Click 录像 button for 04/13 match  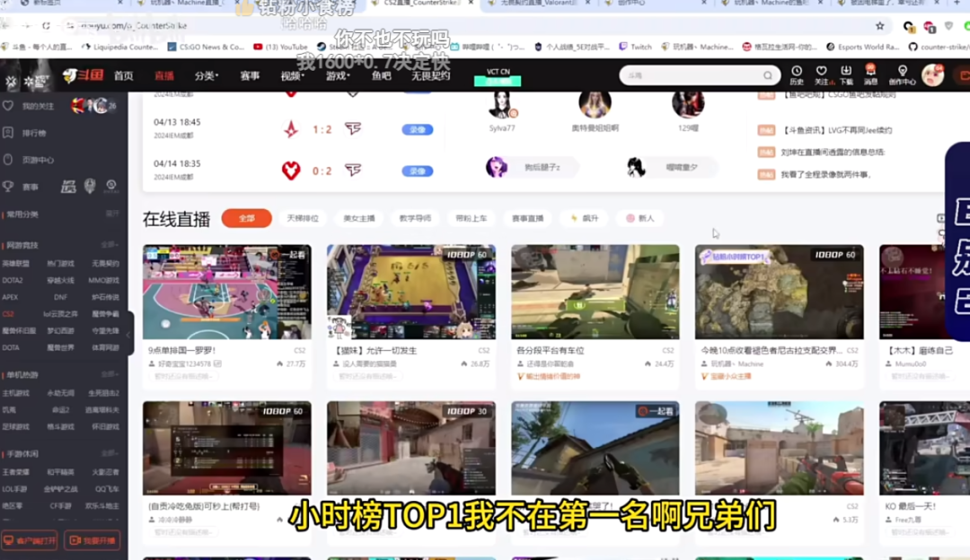(x=418, y=130)
